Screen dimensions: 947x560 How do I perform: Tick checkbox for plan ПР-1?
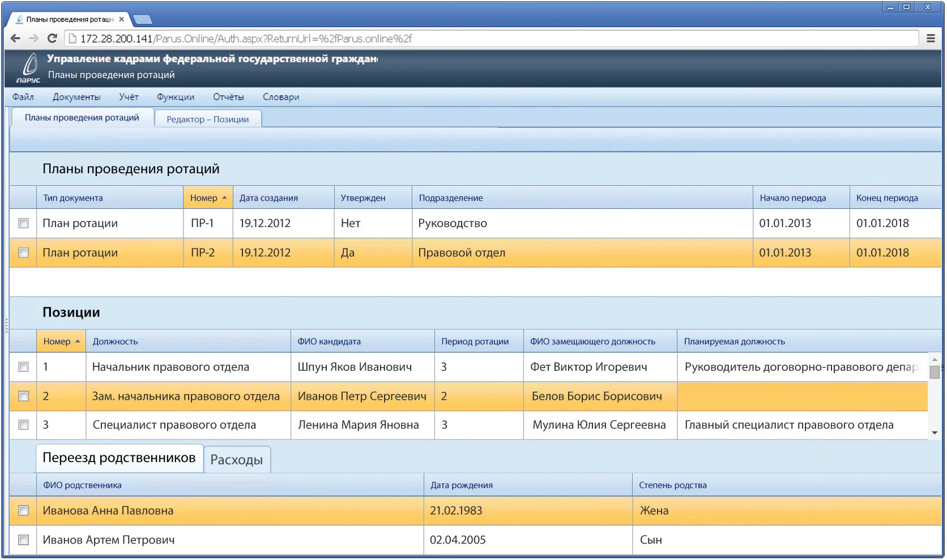23,223
